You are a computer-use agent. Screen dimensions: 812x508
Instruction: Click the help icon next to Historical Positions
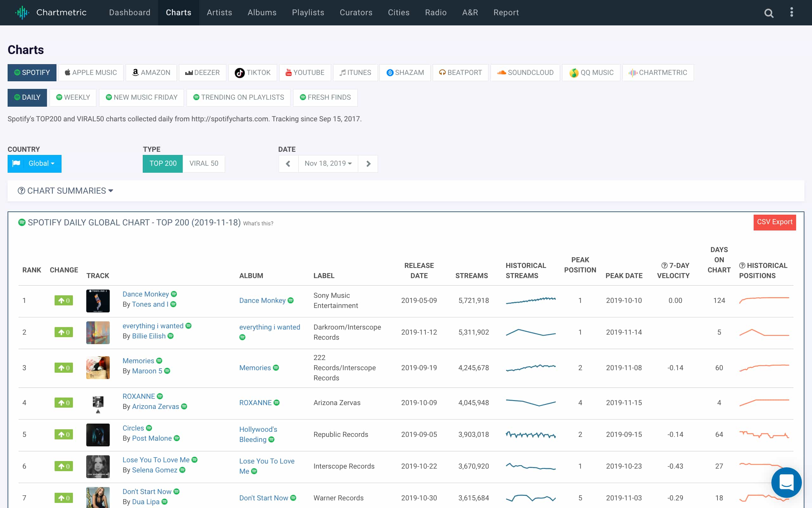tap(742, 265)
